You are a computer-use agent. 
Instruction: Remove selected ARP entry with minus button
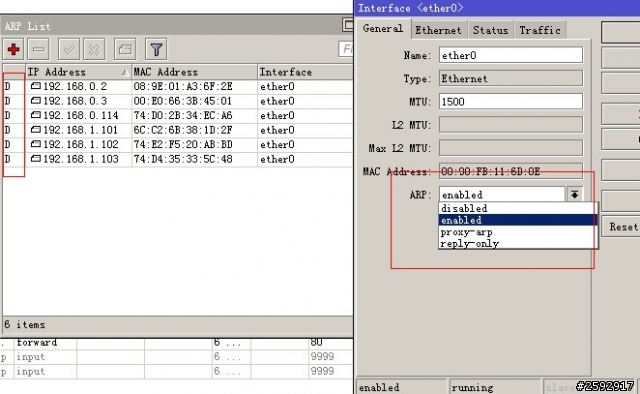click(x=38, y=49)
